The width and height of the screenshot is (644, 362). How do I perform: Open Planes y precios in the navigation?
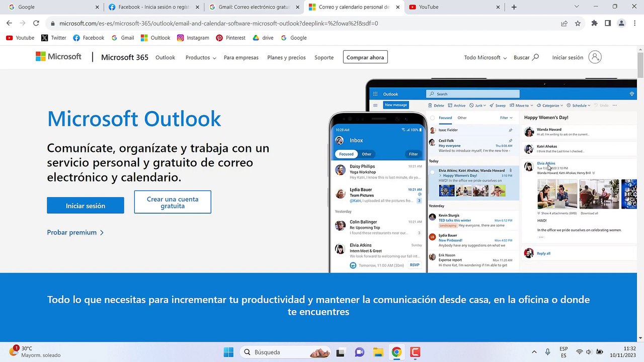pyautogui.click(x=286, y=57)
